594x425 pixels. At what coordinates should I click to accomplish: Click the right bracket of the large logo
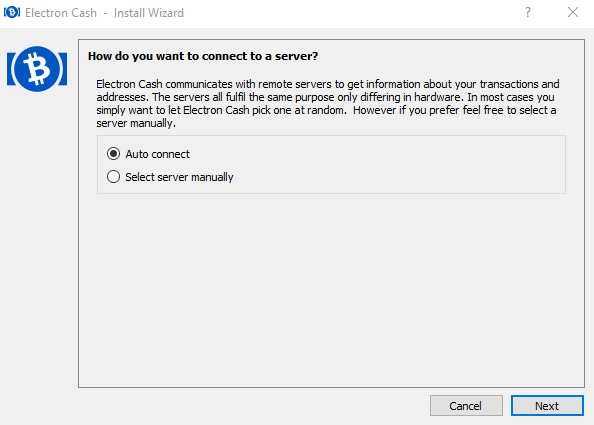click(63, 69)
